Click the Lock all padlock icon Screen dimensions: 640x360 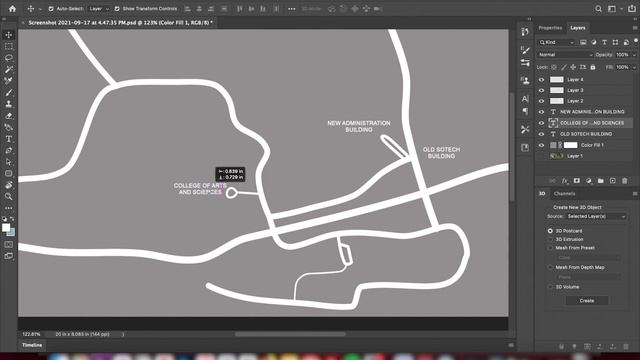593,67
